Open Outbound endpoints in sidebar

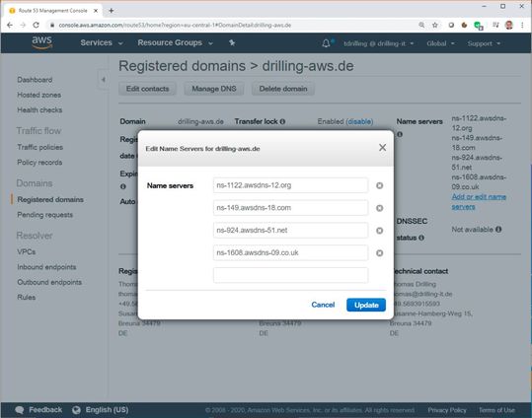click(x=49, y=282)
